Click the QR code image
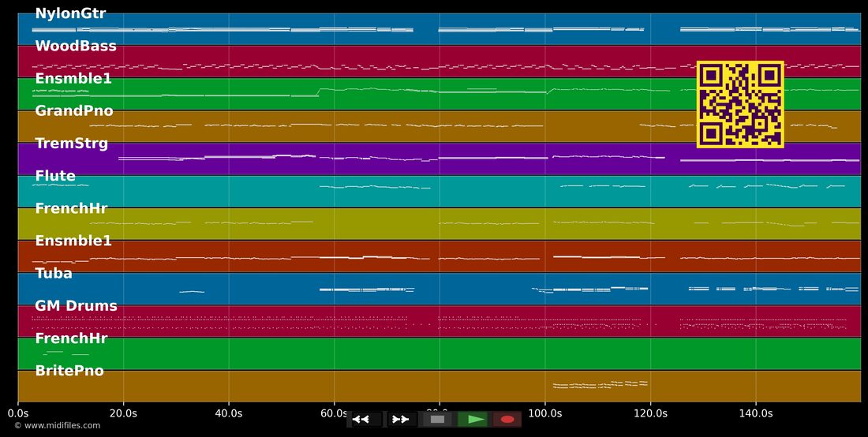 coord(740,105)
